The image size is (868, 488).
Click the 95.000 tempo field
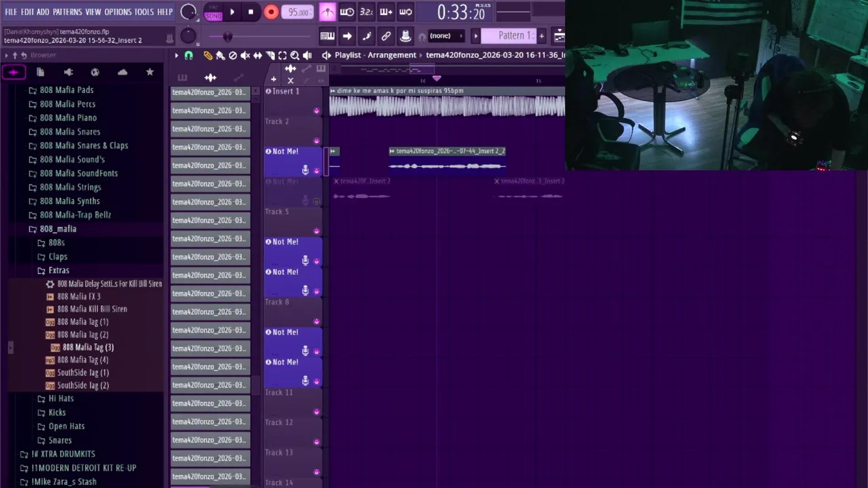point(298,12)
